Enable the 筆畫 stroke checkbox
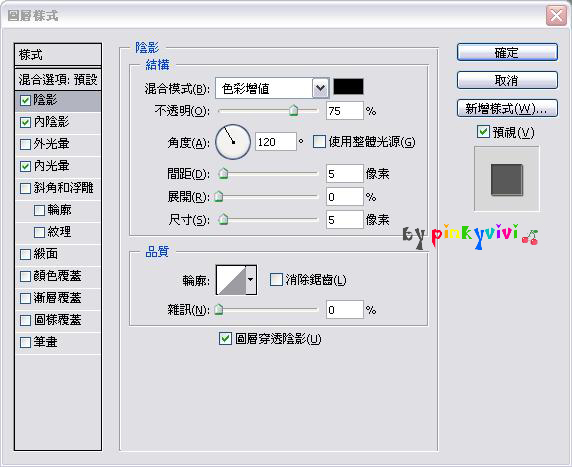This screenshot has height=467, width=572. click(25, 342)
